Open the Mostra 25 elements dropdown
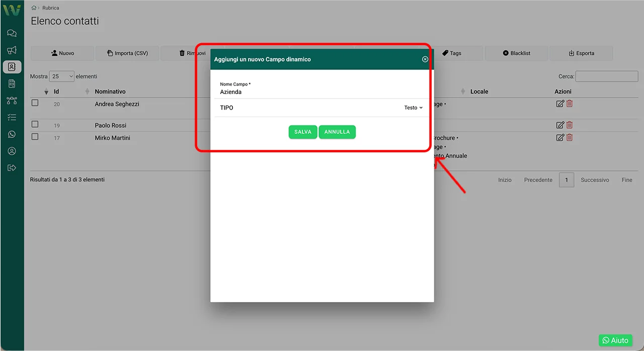Viewport: 644px width, 351px height. click(61, 76)
